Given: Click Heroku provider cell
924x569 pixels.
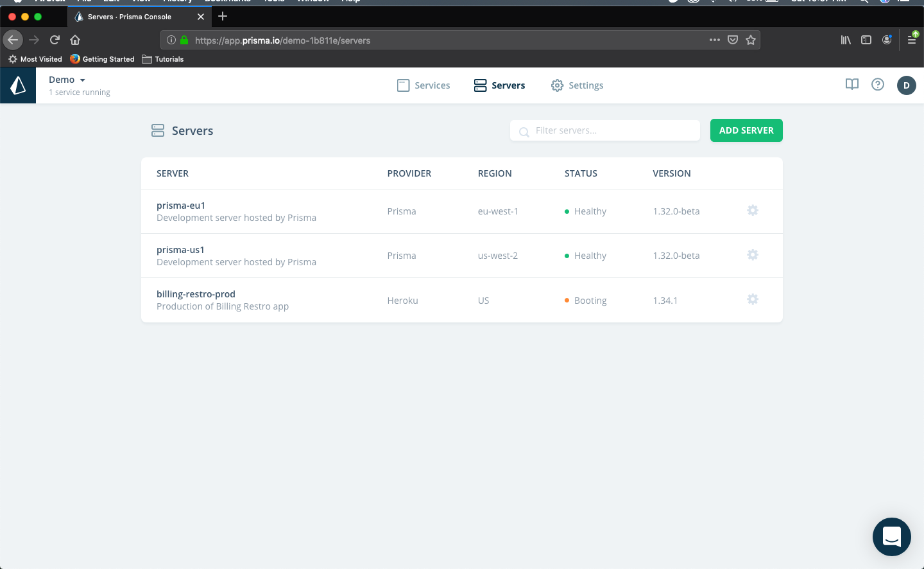Looking at the screenshot, I should [x=402, y=301].
